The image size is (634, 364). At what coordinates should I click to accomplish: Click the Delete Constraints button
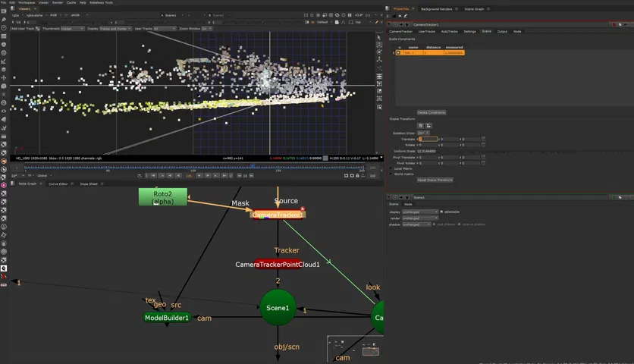point(432,112)
